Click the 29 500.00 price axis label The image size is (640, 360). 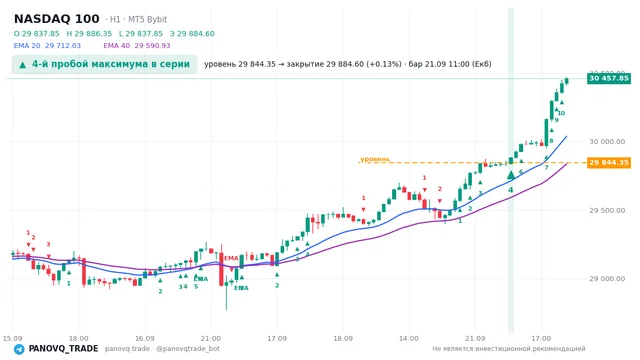point(607,211)
